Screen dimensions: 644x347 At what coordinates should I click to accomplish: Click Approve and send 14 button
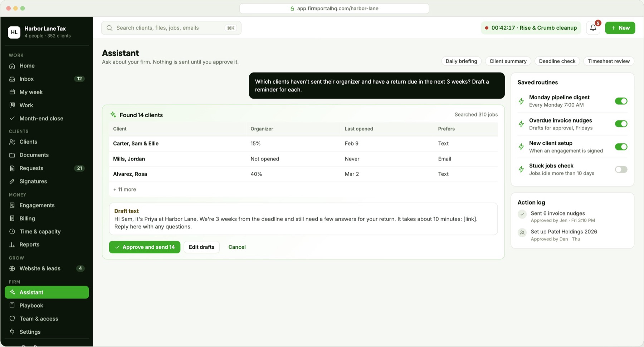[x=145, y=247]
